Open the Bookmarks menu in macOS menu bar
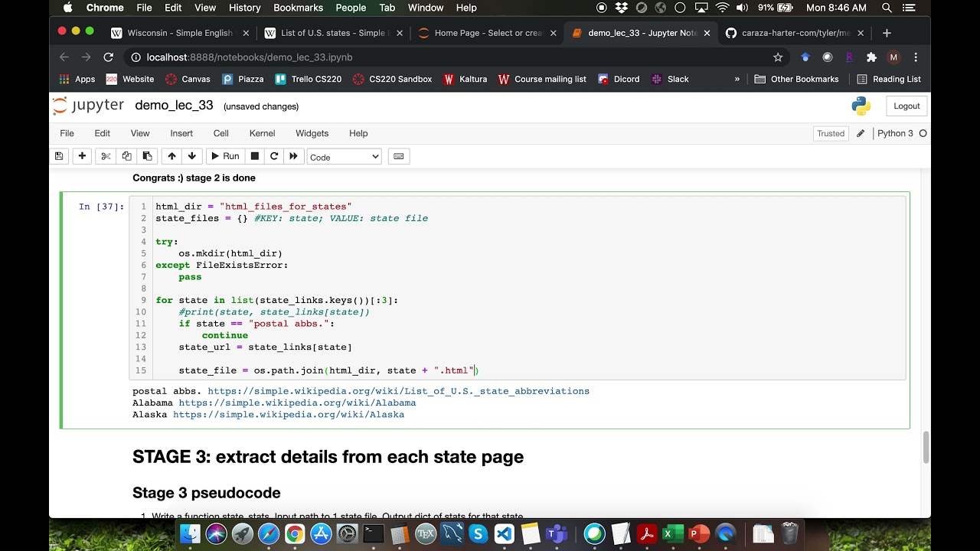980x551 pixels. pyautogui.click(x=298, y=8)
